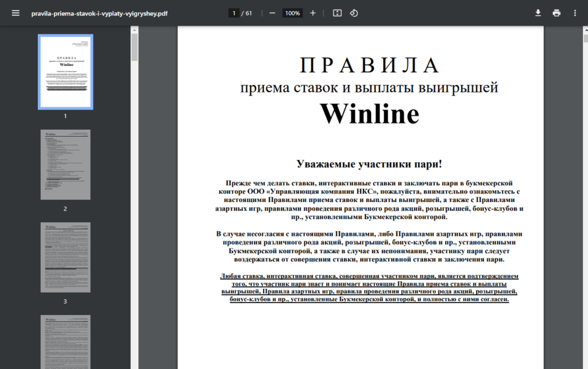Click the 100% zoom level field

click(x=292, y=13)
